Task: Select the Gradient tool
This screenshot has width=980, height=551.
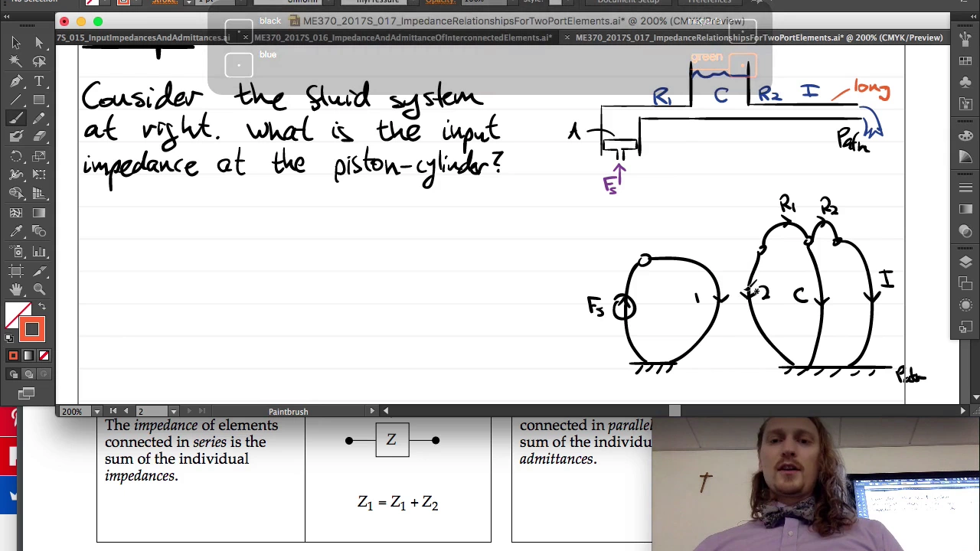Action: [39, 213]
